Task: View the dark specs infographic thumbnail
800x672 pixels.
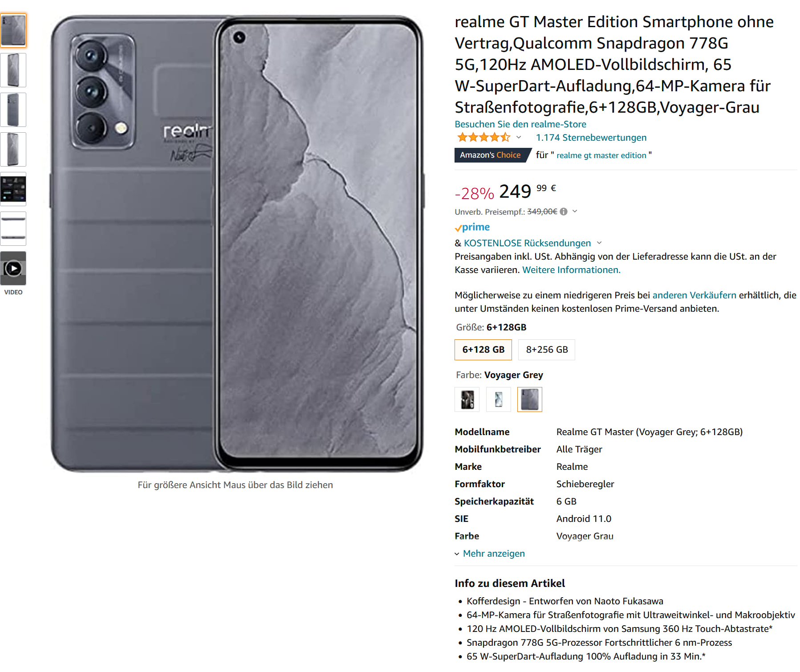Action: [x=13, y=189]
